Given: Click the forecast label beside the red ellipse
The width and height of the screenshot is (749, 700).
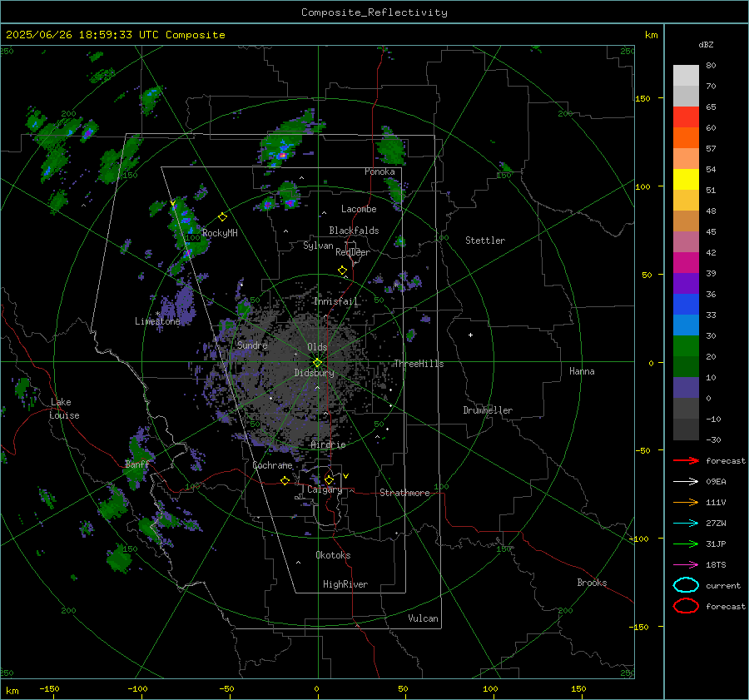Looking at the screenshot, I should coord(726,606).
